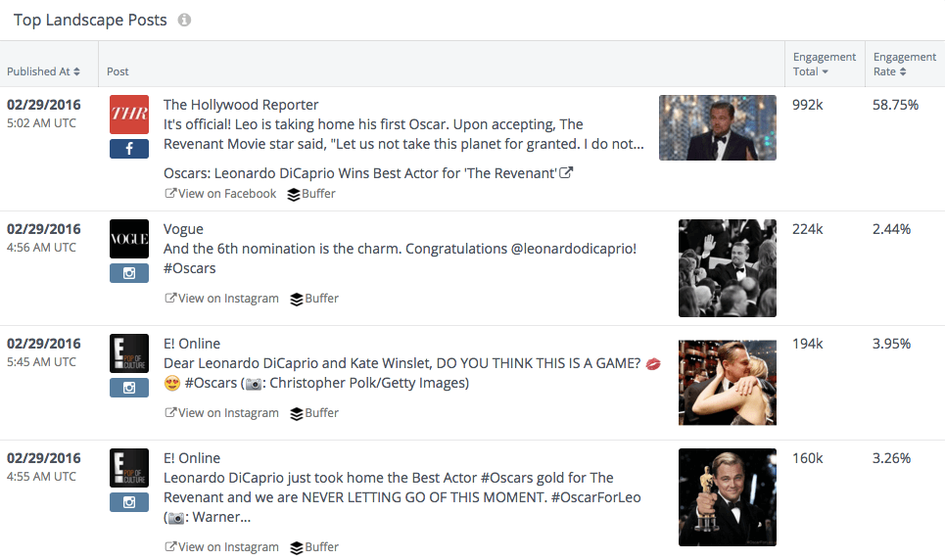The height and width of the screenshot is (560, 945).
Task: Open View on Instagram for 4:55 AM post
Action: coord(221,546)
